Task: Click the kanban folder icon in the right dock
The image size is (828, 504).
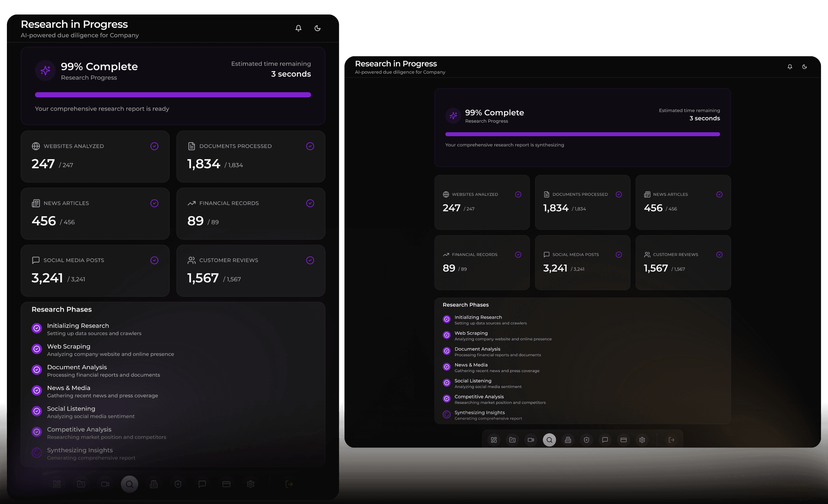Action: pos(512,440)
